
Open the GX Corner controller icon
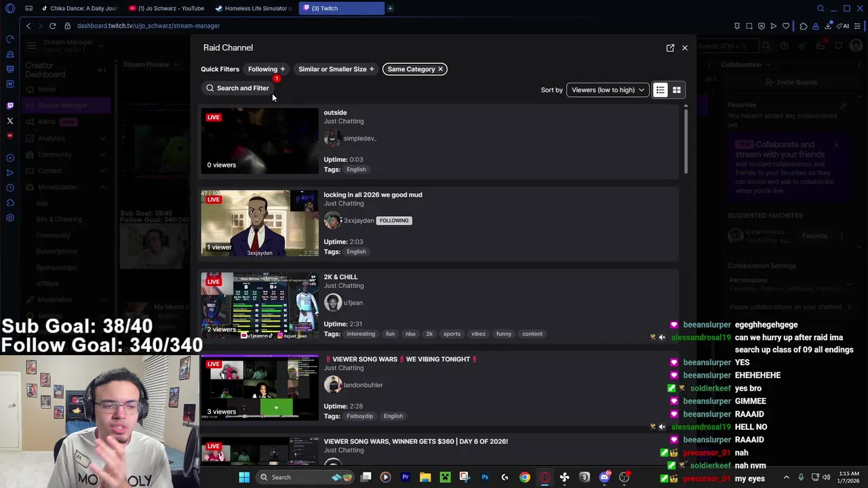click(x=28, y=8)
